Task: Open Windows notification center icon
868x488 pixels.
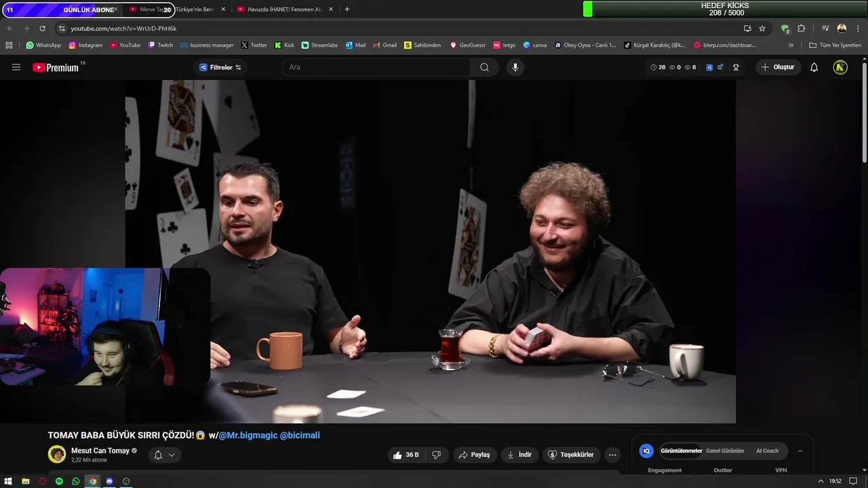Action: pos(853,481)
